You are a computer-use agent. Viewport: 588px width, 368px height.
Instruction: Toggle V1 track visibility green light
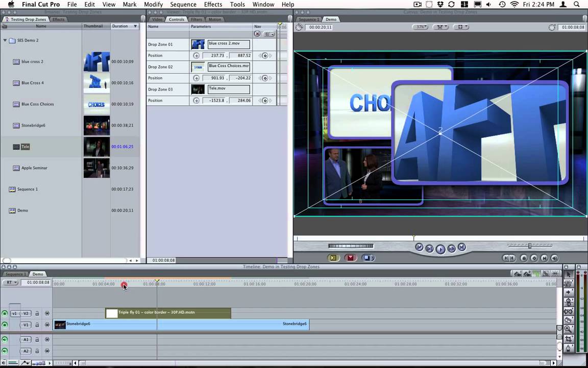[x=5, y=325]
